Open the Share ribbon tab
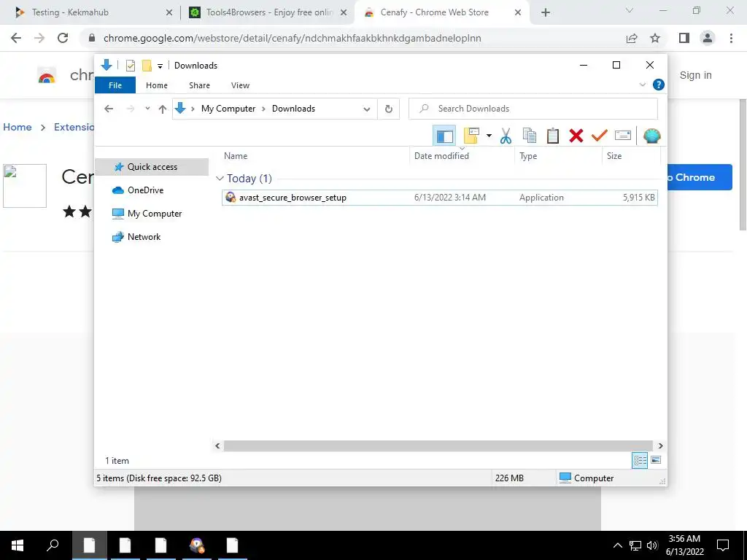This screenshot has width=747, height=560. 199,85
